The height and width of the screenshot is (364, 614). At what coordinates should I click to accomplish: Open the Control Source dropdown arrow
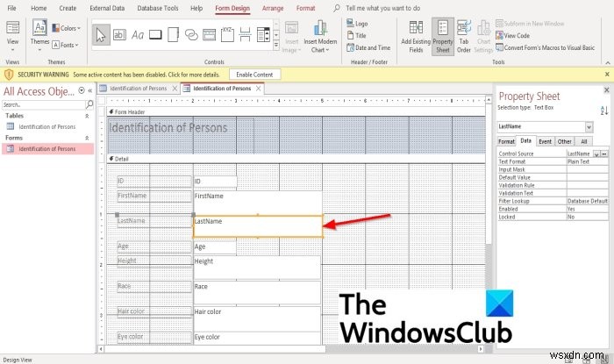596,153
